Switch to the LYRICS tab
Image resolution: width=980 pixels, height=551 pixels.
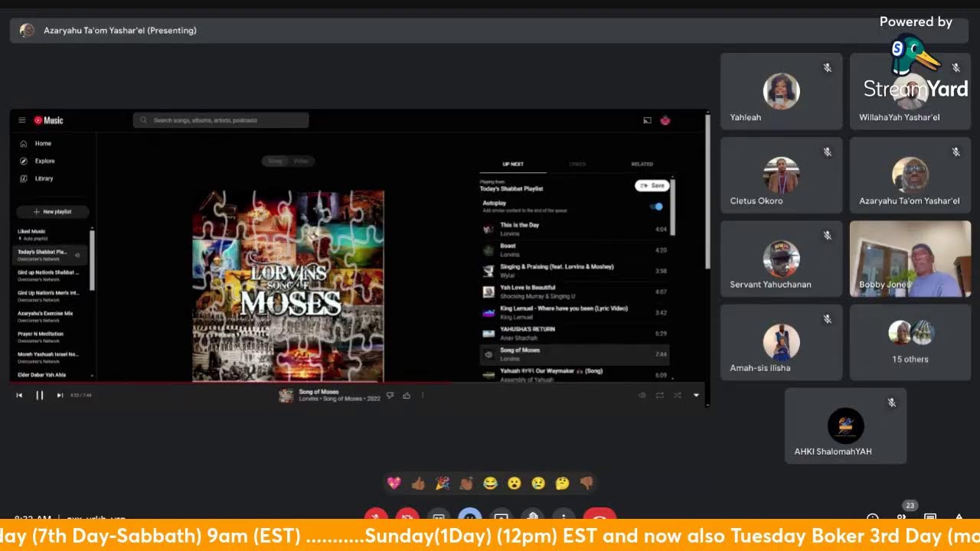(x=577, y=164)
